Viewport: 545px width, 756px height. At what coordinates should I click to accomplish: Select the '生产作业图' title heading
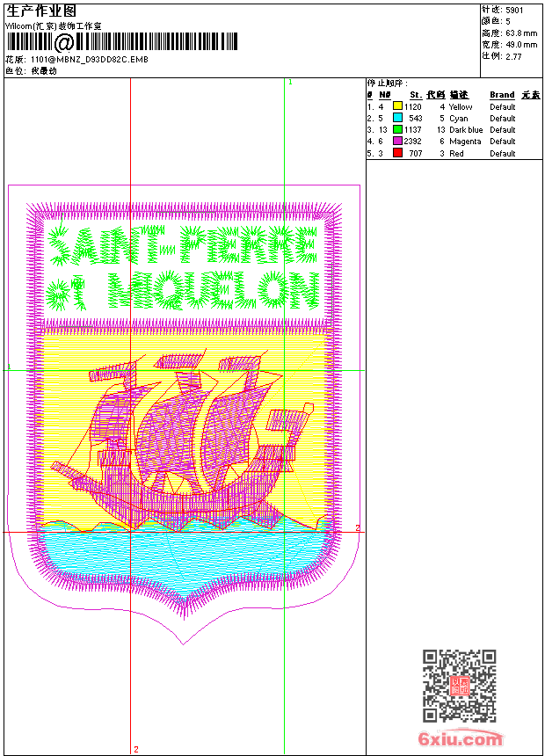pyautogui.click(x=41, y=11)
